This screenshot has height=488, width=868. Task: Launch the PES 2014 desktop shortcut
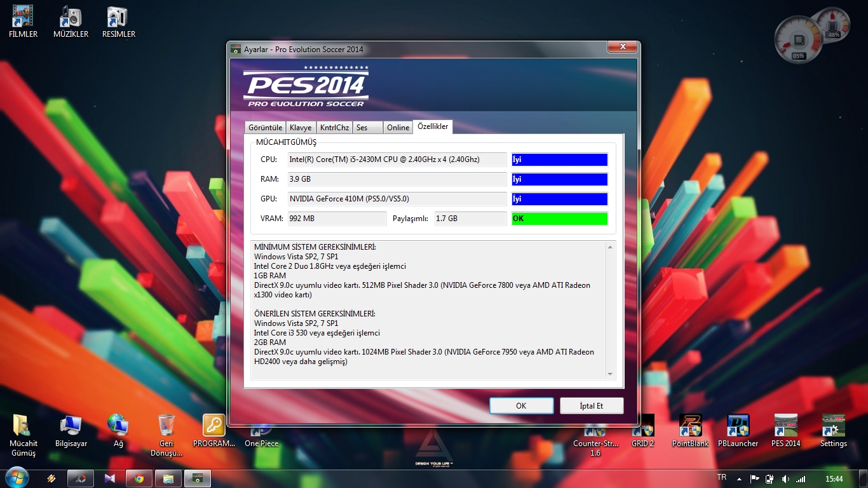[x=786, y=431]
